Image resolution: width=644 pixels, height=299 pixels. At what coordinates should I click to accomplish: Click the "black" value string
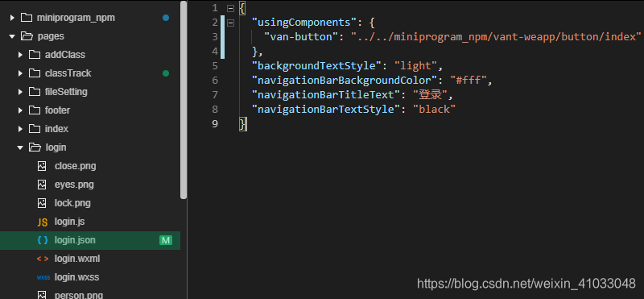(435, 109)
